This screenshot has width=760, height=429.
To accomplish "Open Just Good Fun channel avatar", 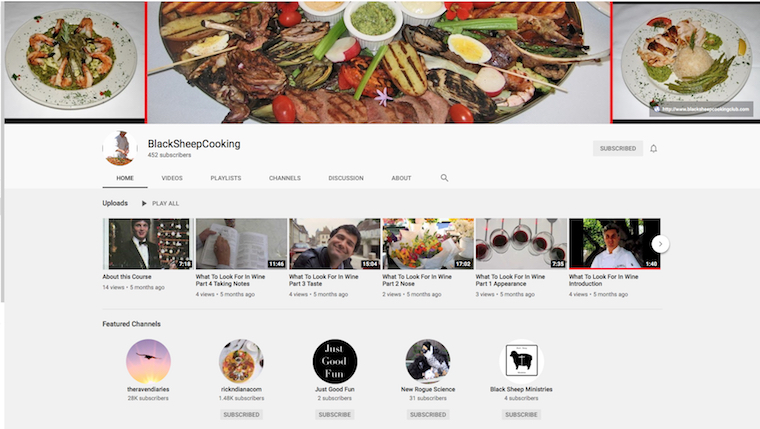I will coord(335,361).
